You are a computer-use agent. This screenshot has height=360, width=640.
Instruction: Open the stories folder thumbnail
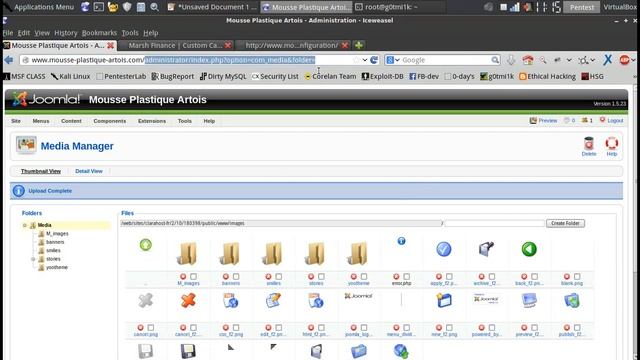[x=316, y=253]
